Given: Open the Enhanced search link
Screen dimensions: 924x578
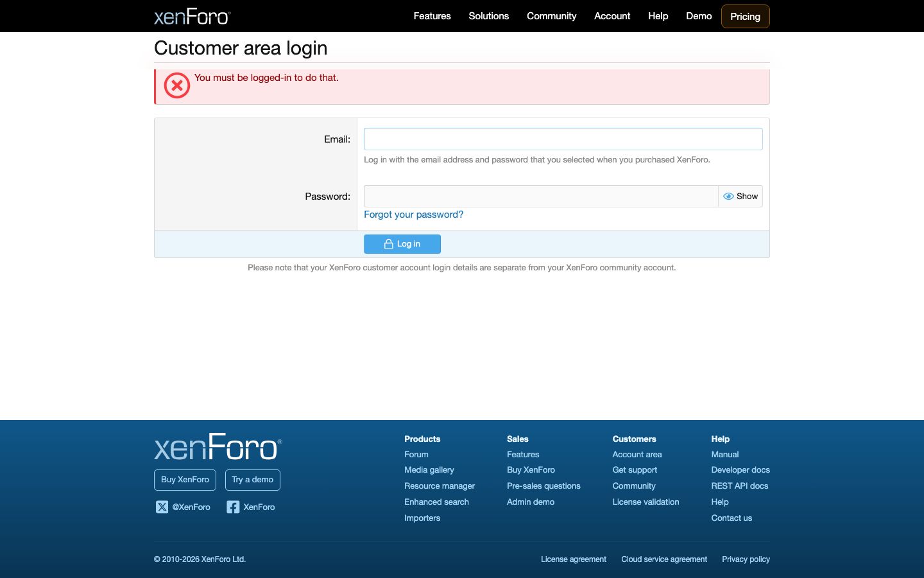Looking at the screenshot, I should click(x=436, y=502).
